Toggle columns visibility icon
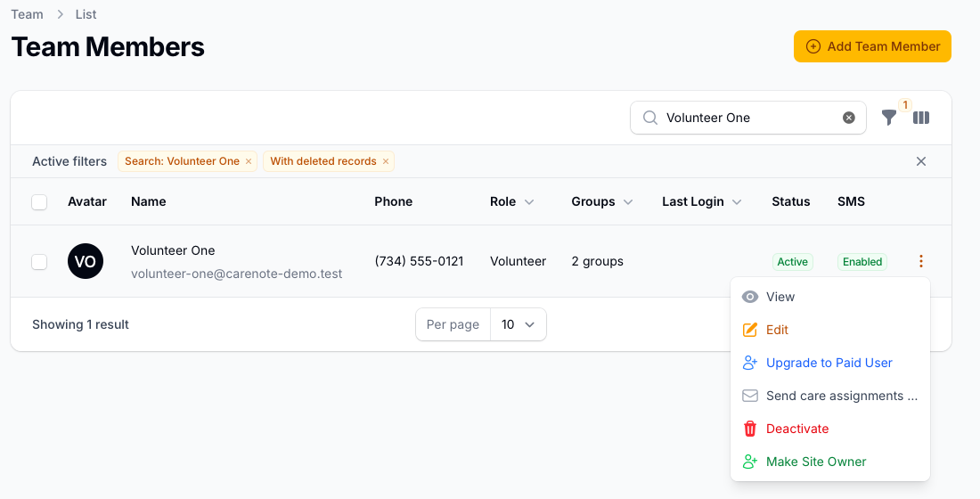The height and width of the screenshot is (499, 980). (921, 118)
